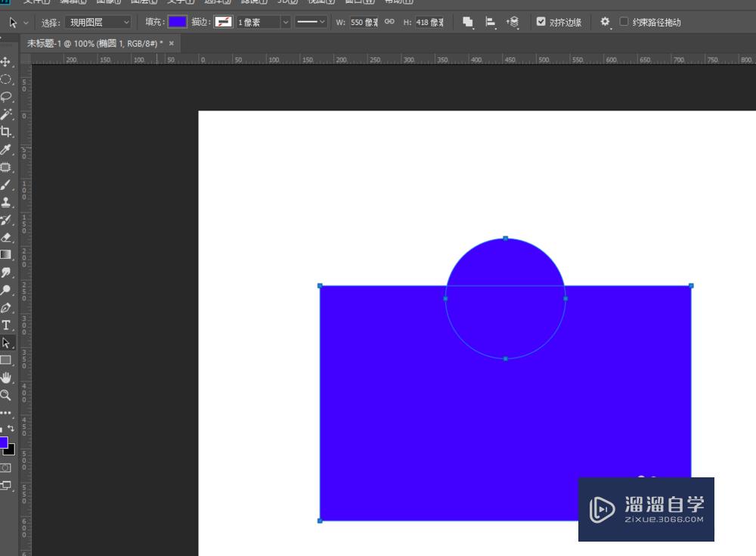Enable the 约束路径拖动 checkbox
The image size is (756, 556).
[624, 22]
